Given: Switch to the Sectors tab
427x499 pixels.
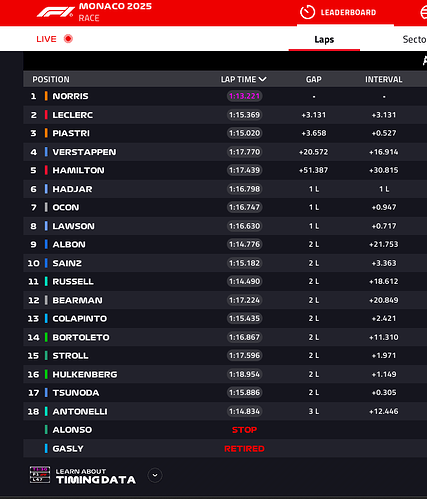Looking at the screenshot, I should [x=414, y=39].
